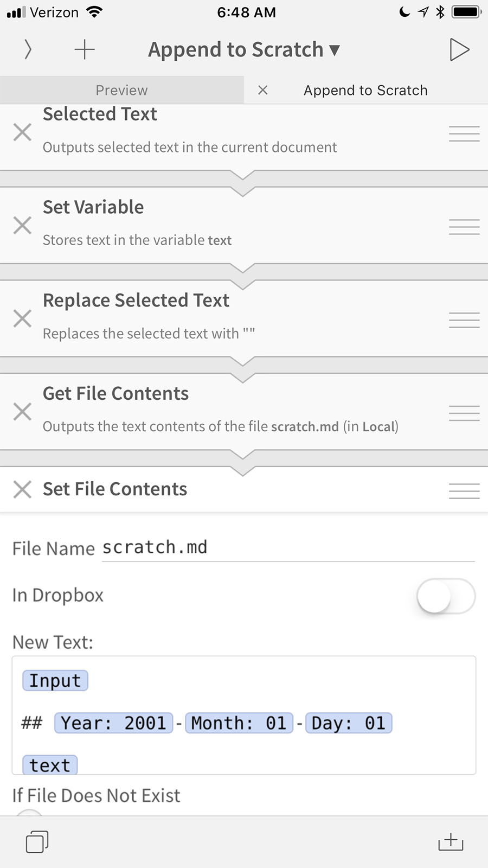
Task: Select the Year: 2001 token
Action: (x=113, y=723)
